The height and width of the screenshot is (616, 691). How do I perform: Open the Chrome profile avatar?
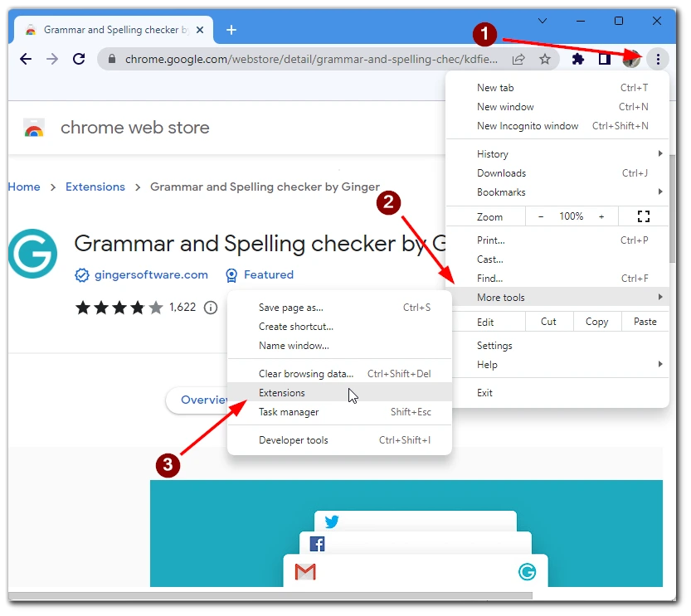[631, 59]
